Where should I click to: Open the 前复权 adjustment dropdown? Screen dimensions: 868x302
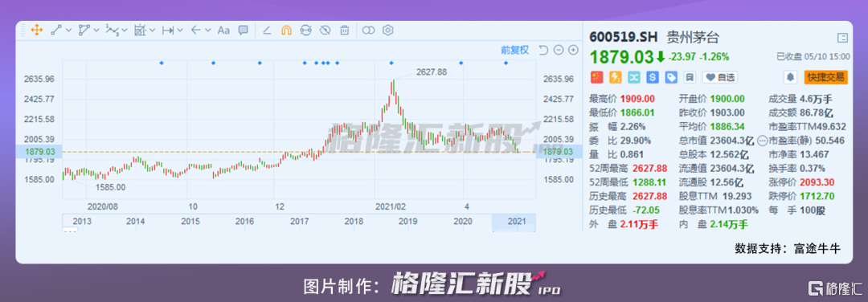515,51
